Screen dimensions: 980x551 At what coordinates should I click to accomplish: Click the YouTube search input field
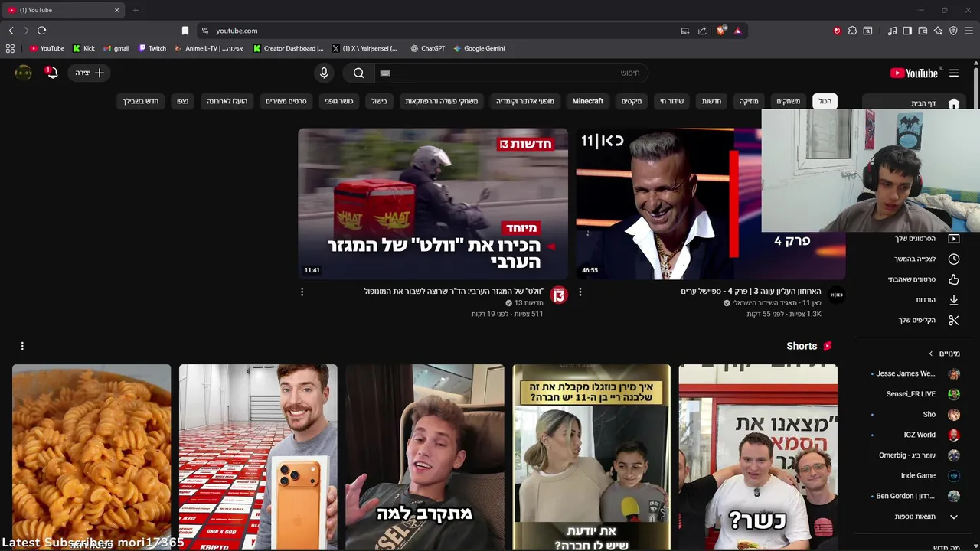point(511,73)
